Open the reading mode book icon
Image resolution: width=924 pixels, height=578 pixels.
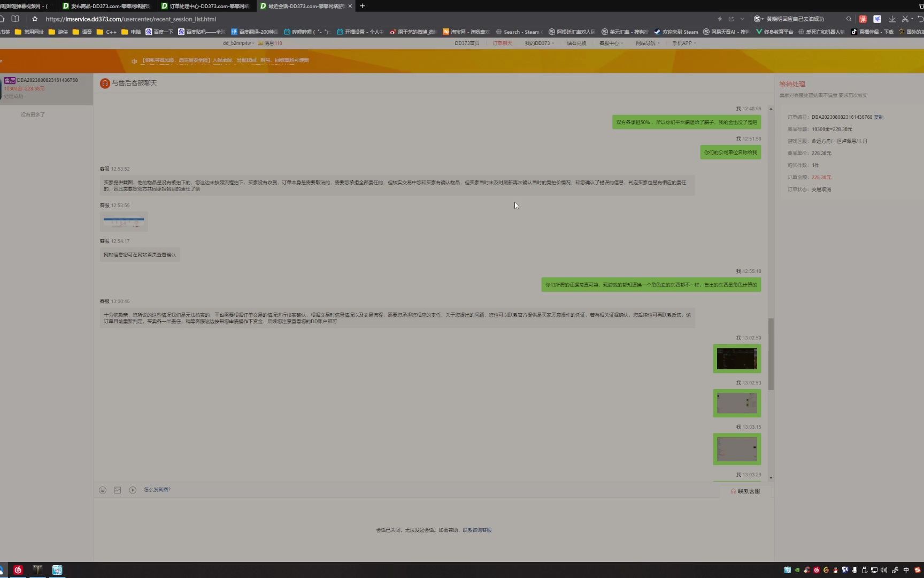click(16, 19)
